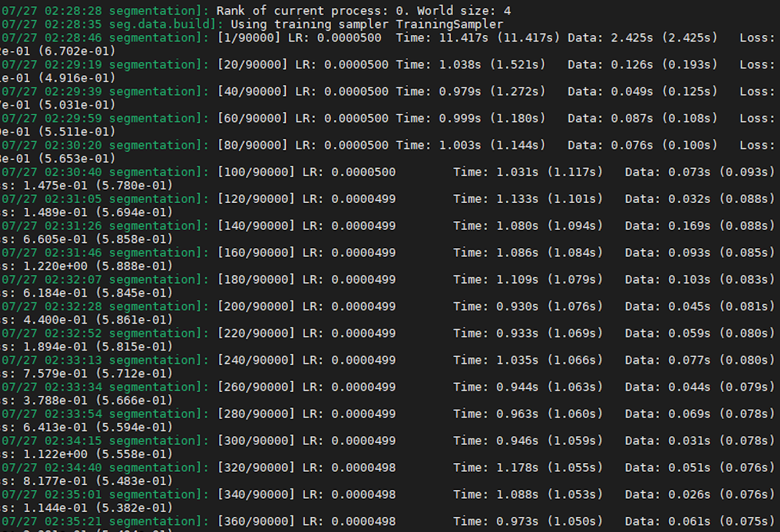Click timestamp '07/27 02:34:15'
The image size is (780, 532).
52,442
